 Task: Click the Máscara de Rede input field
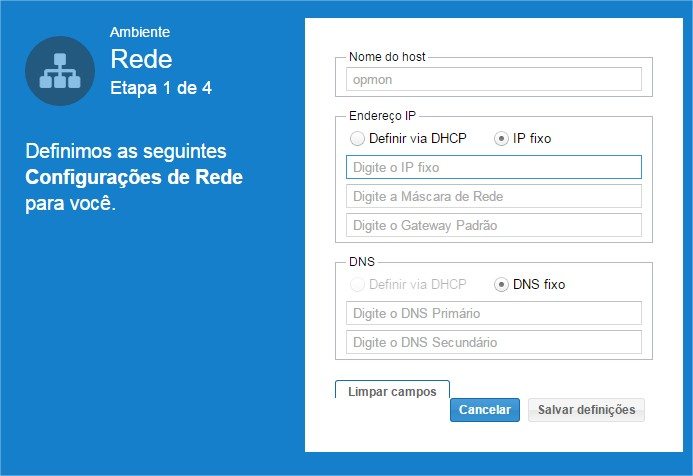point(493,196)
